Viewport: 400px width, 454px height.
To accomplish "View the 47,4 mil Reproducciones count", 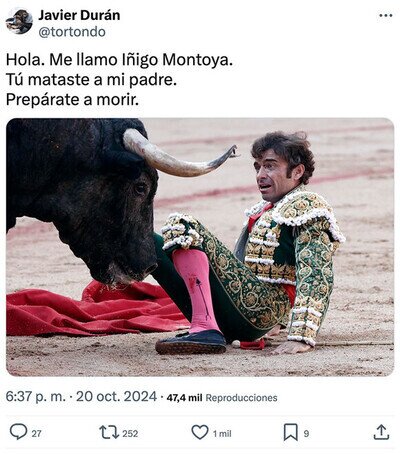I will pos(222,398).
